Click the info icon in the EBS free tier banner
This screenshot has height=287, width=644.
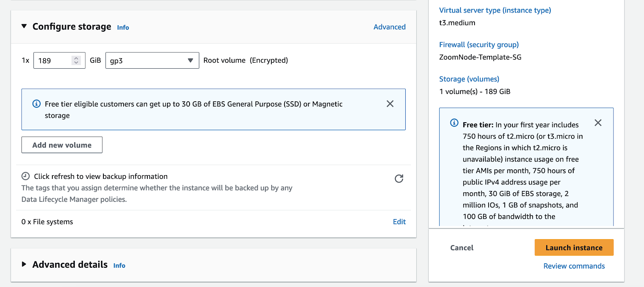click(x=36, y=104)
